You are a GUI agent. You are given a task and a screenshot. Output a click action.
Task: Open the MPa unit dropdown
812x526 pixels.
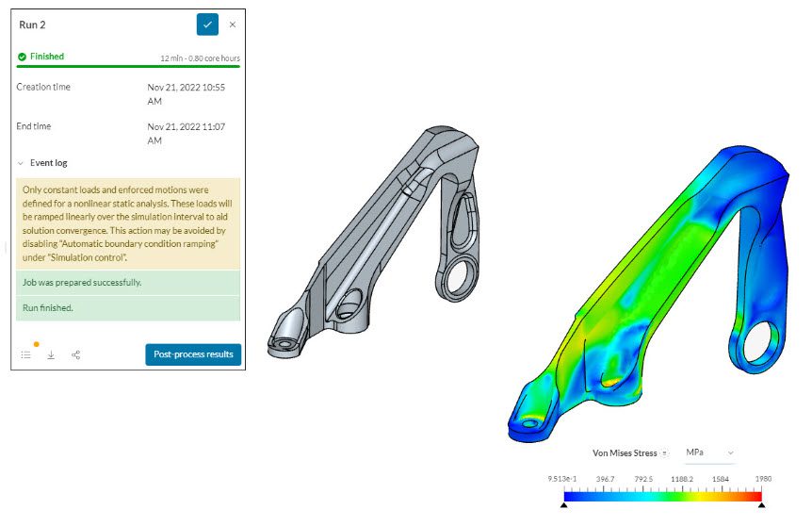click(709, 453)
